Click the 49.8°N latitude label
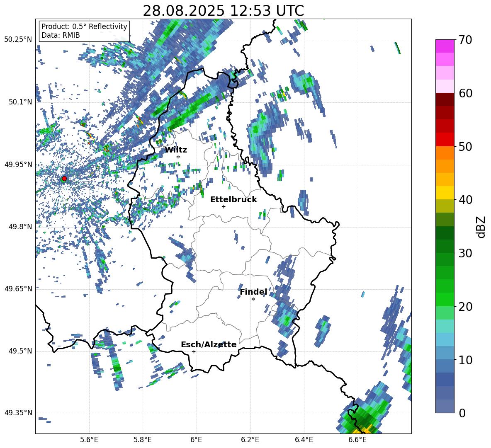491x448 pixels. pos(20,227)
